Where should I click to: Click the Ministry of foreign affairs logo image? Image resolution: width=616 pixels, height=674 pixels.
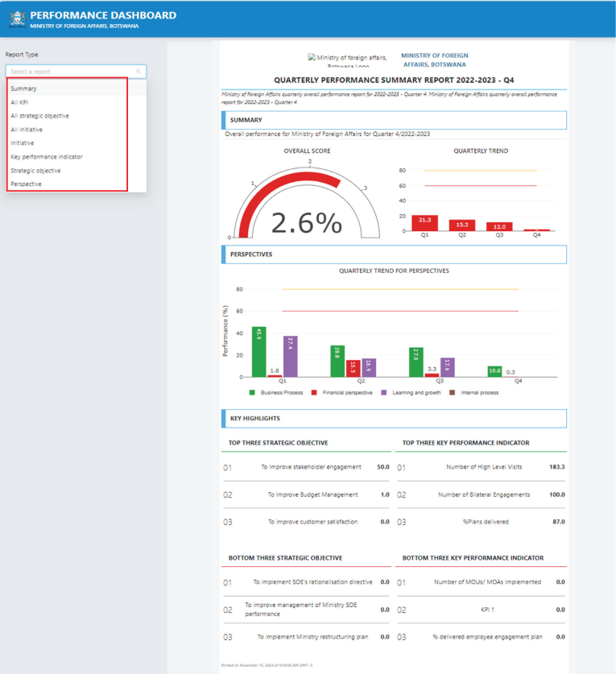coord(347,60)
